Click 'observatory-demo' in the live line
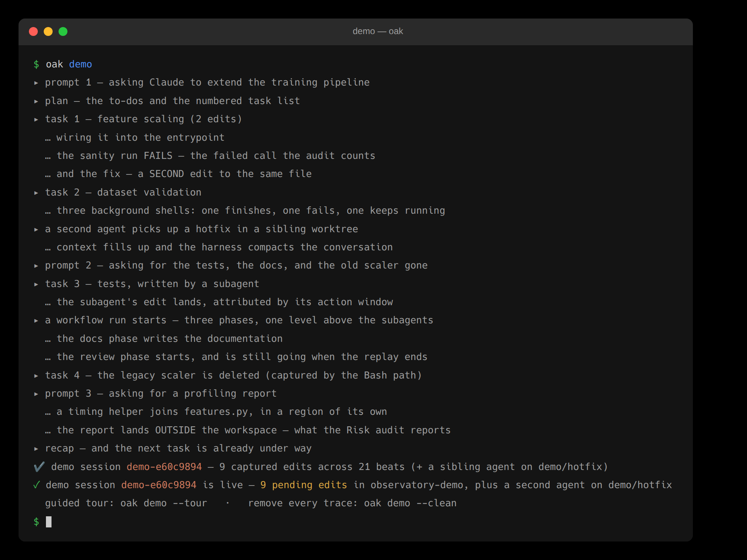Viewport: 747px width, 560px height. tap(417, 485)
